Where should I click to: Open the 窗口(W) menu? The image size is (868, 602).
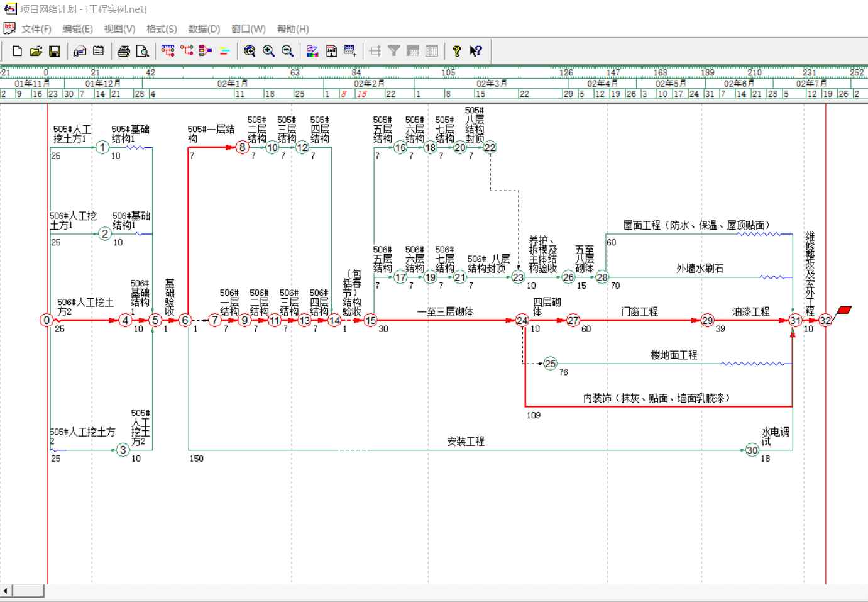[x=248, y=29]
